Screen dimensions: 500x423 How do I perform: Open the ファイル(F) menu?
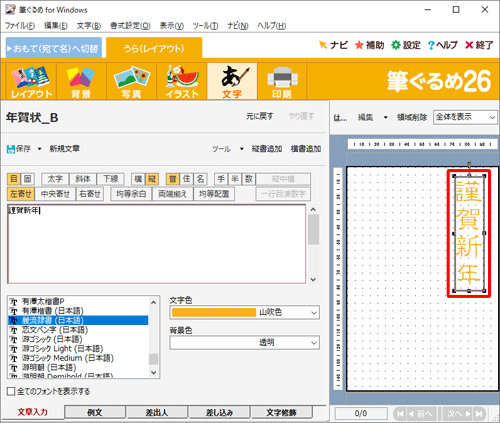click(x=20, y=26)
